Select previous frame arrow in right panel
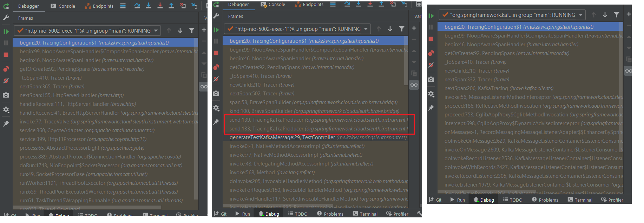The width and height of the screenshot is (644, 223). tap(594, 15)
